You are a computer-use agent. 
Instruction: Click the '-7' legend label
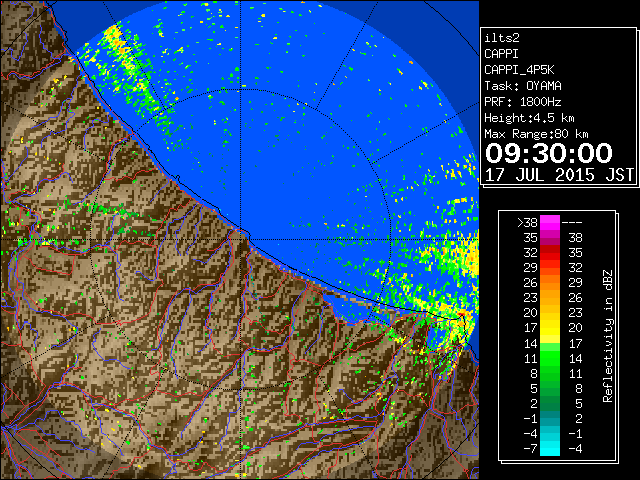[x=530, y=449]
